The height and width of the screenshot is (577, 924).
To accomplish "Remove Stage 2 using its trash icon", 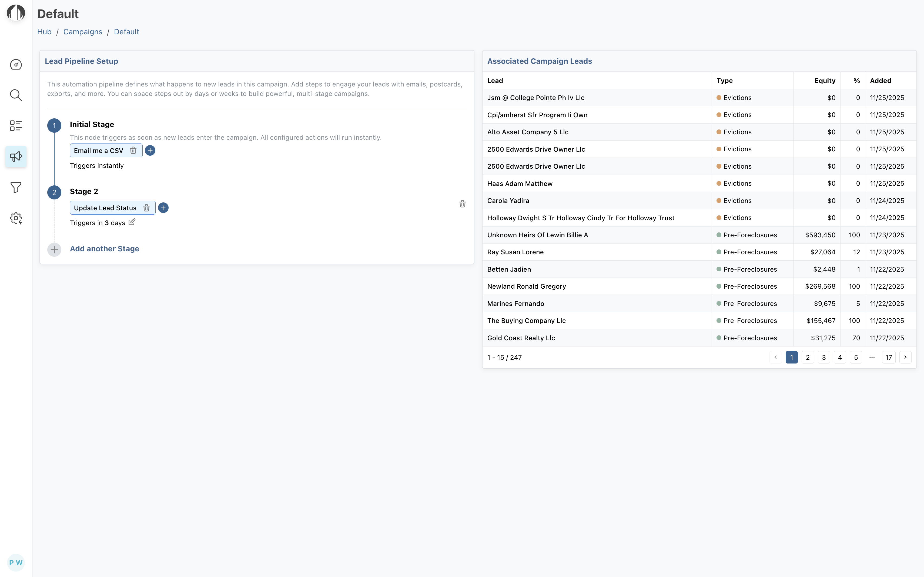I will tap(462, 204).
